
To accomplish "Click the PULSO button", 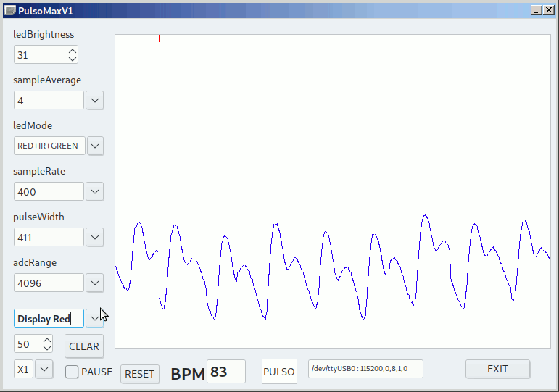I will click(x=279, y=372).
